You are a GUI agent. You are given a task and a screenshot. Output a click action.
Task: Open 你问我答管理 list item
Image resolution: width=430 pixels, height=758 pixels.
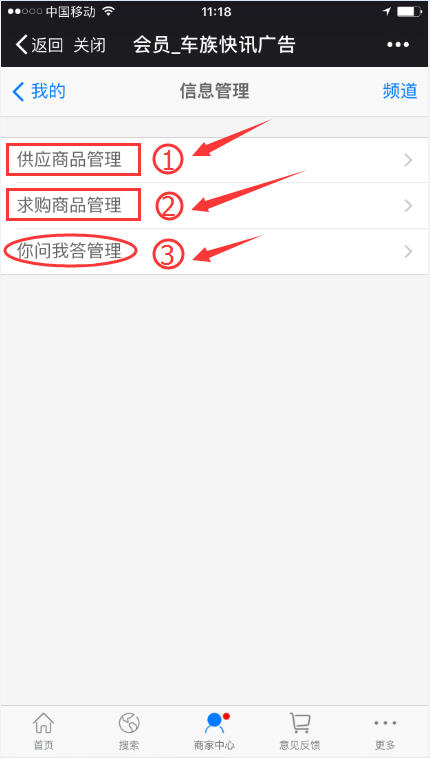215,251
